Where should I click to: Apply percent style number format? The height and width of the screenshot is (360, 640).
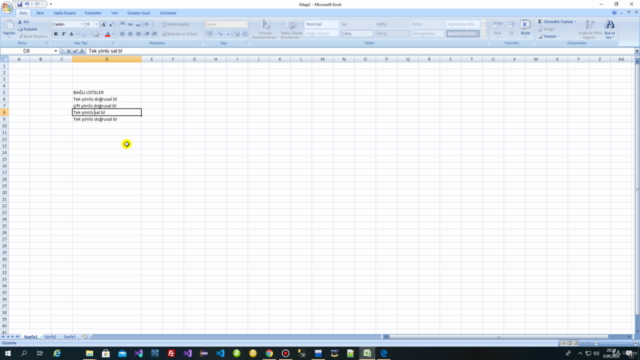tap(220, 34)
